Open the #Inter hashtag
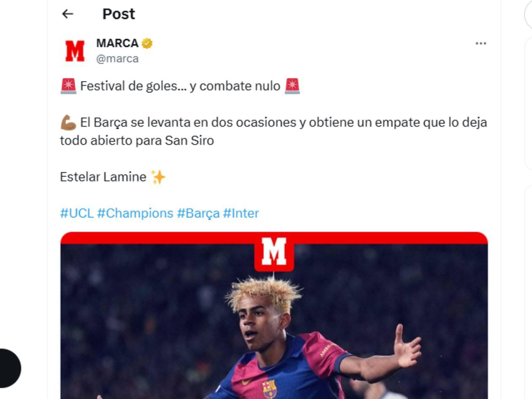The height and width of the screenshot is (399, 532). (241, 213)
